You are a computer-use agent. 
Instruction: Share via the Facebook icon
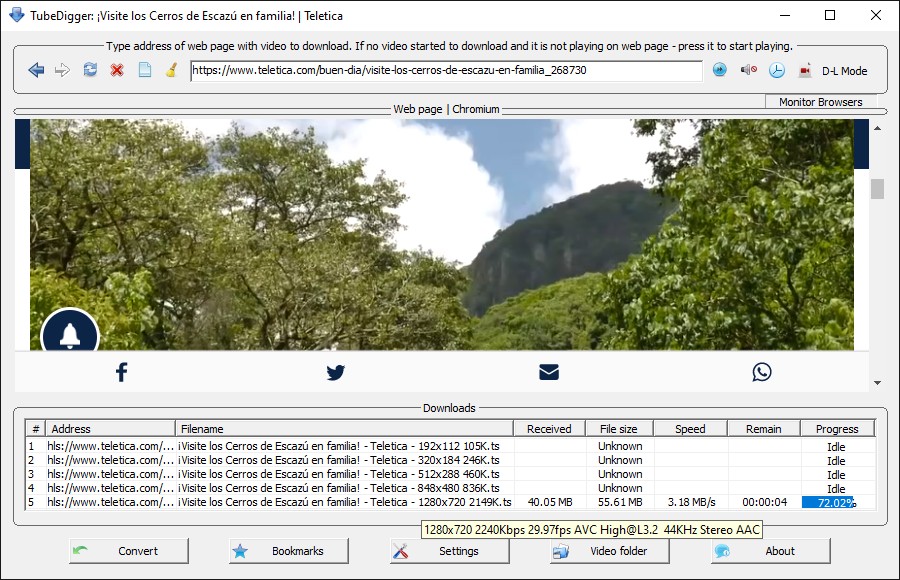(121, 372)
